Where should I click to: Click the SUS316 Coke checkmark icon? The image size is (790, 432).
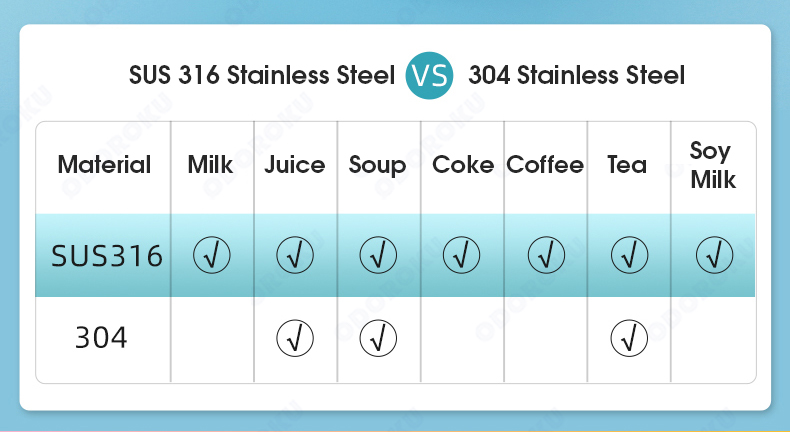pyautogui.click(x=462, y=255)
